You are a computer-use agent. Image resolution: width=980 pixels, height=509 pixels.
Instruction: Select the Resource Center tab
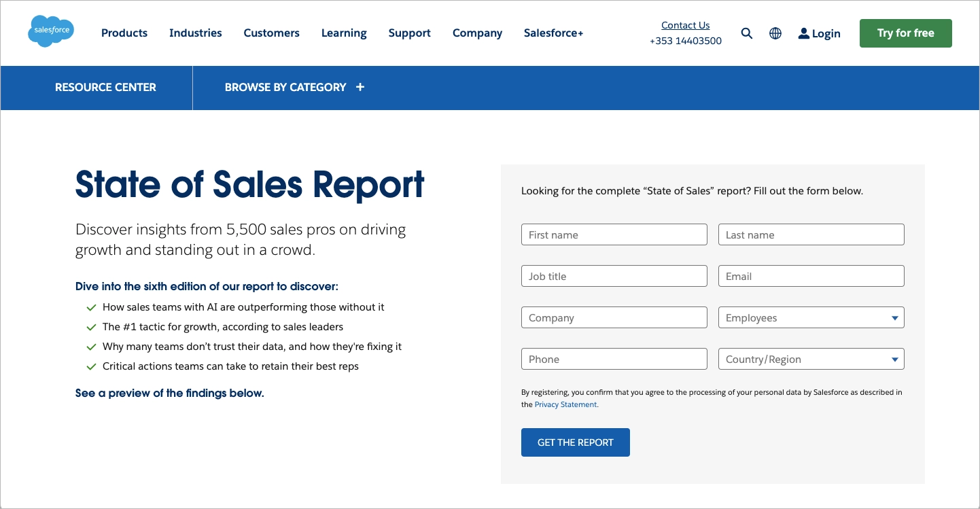(105, 87)
